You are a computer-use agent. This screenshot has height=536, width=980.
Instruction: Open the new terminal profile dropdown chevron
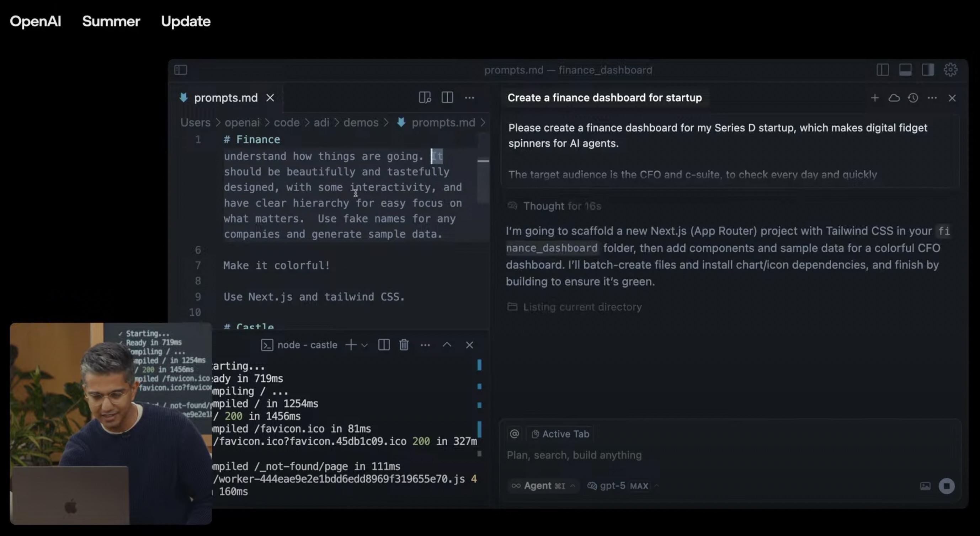click(364, 345)
